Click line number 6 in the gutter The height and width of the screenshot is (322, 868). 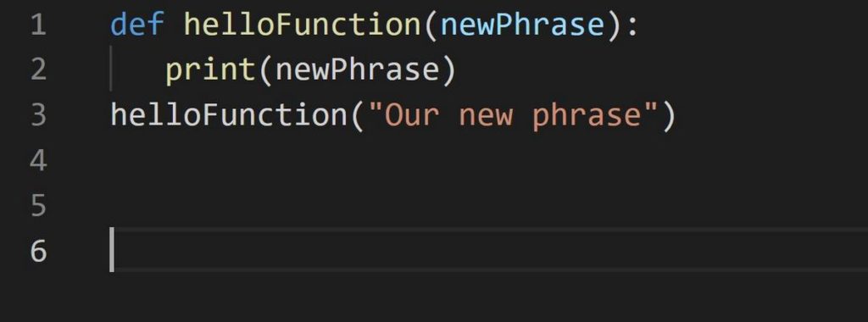(x=38, y=251)
